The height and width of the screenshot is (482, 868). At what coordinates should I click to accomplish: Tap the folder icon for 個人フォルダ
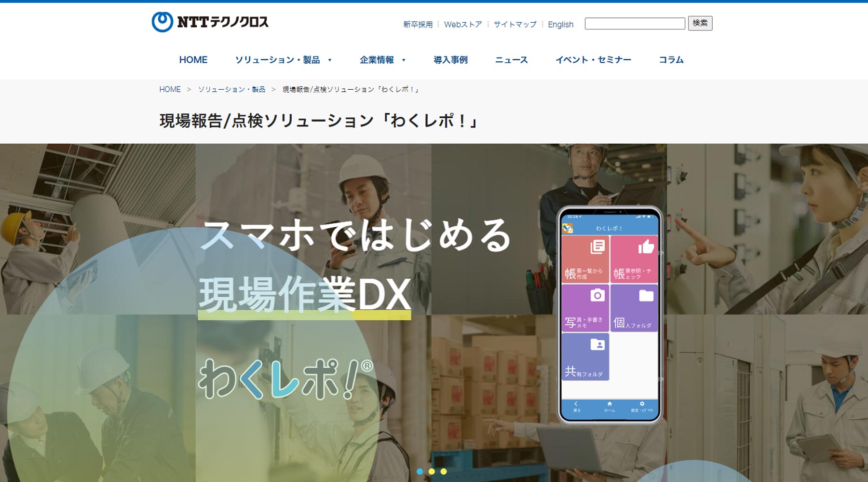tap(646, 295)
